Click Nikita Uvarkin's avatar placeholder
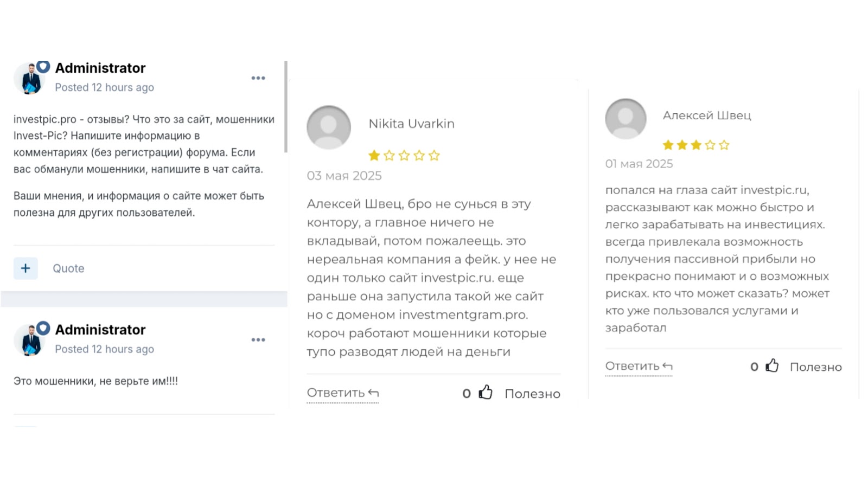 pyautogui.click(x=329, y=127)
